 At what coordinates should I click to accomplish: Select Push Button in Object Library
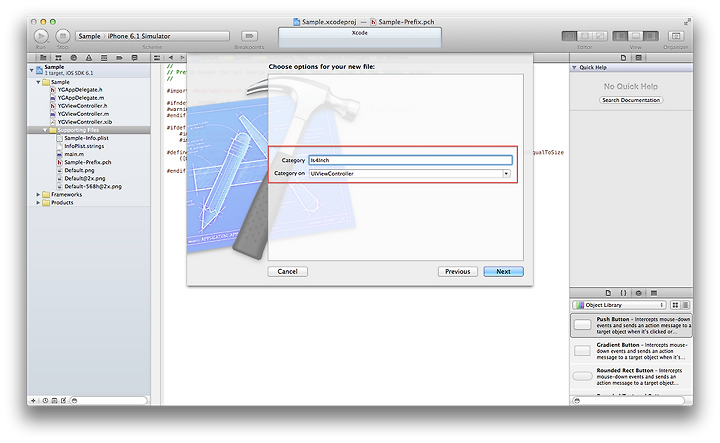(631, 325)
